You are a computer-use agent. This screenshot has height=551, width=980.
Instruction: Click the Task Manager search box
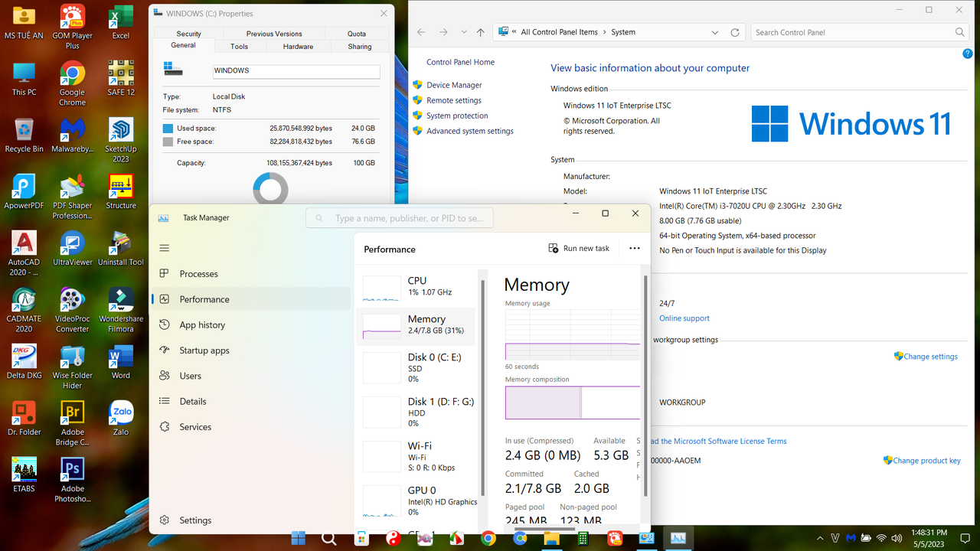tap(400, 218)
